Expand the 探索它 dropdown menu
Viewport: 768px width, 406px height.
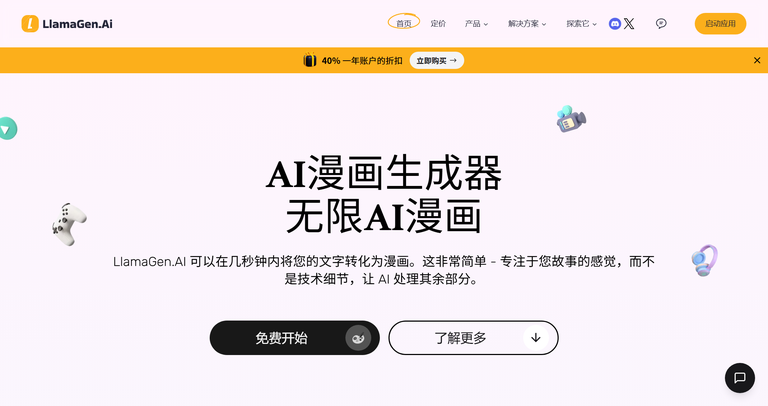tap(581, 24)
